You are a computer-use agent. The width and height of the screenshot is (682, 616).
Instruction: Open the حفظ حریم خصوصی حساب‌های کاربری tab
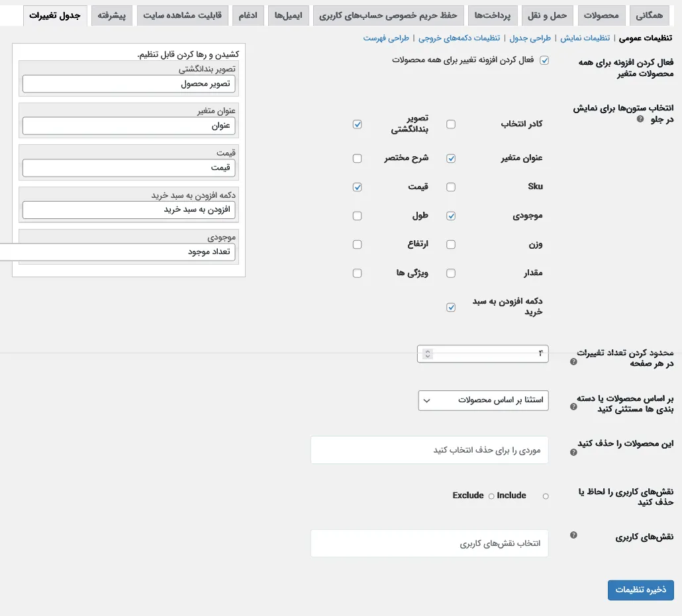[x=388, y=16]
